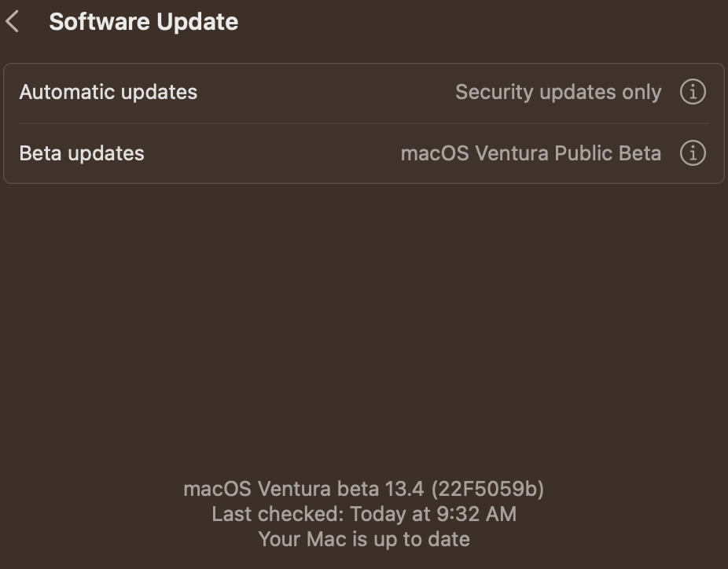
Task: Open Automatic updates info button
Action: pyautogui.click(x=693, y=92)
